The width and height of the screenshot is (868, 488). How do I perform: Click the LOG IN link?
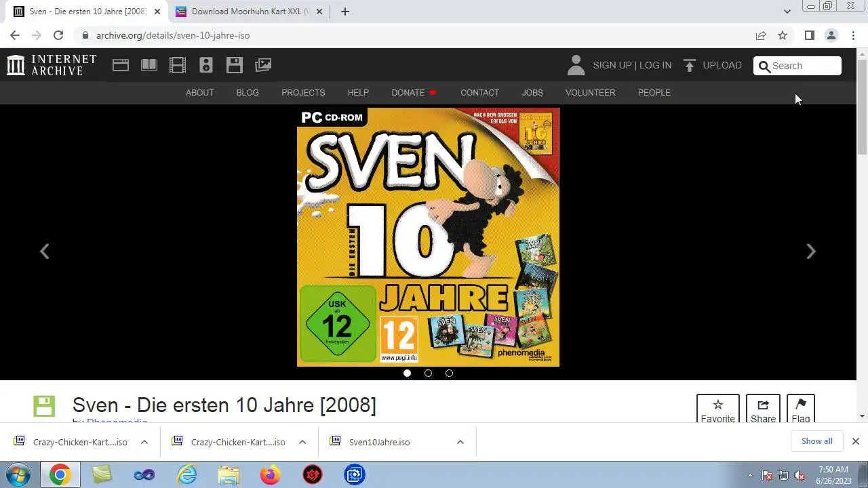tap(655, 65)
